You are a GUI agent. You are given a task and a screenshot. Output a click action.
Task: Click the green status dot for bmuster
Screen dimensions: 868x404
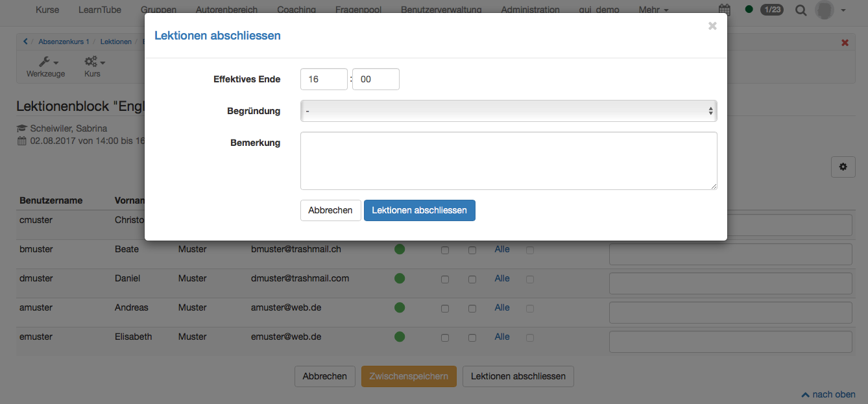pyautogui.click(x=400, y=249)
